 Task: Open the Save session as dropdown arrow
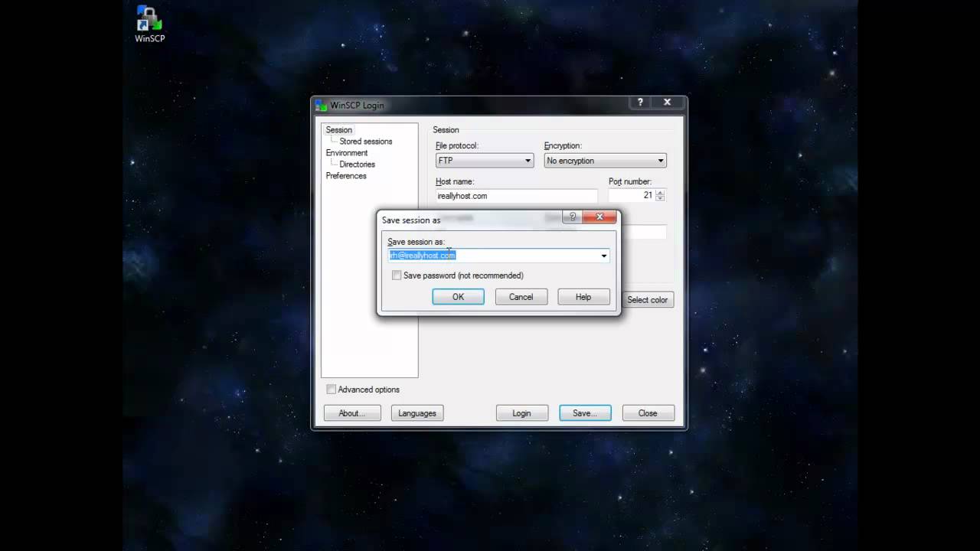tap(603, 256)
